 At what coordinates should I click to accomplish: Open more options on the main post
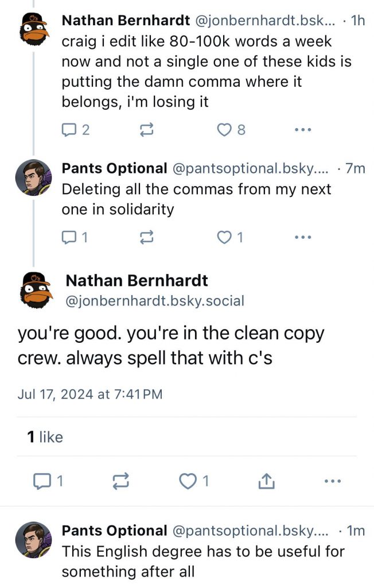[333, 482]
